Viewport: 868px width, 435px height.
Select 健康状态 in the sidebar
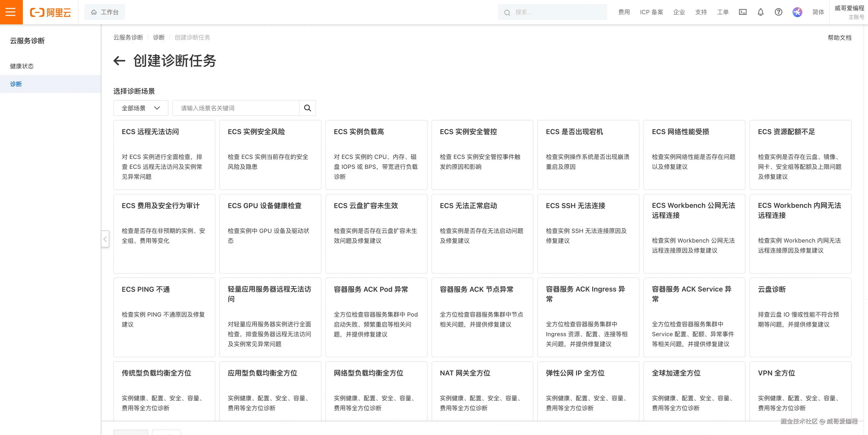(22, 66)
